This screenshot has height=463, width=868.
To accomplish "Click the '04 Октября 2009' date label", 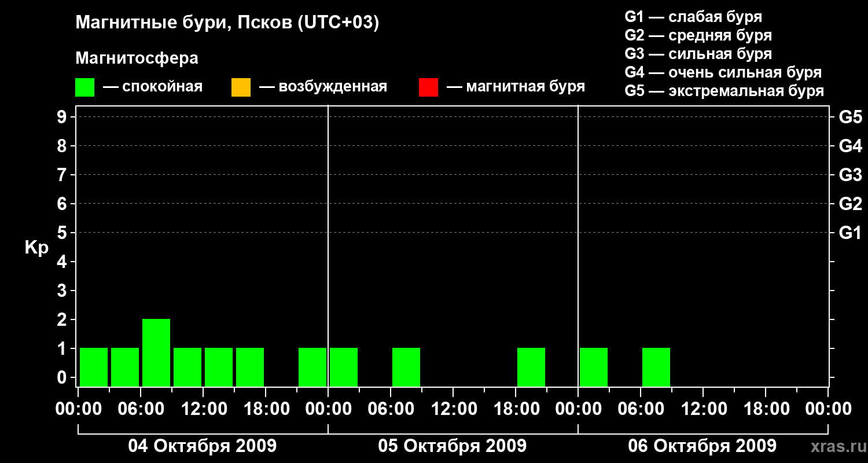I will [x=203, y=446].
